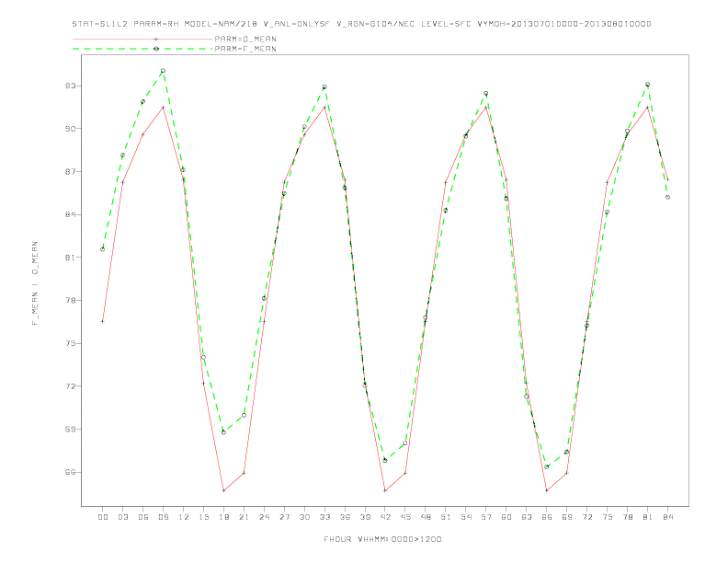Click y-axis tick label 66
The height and width of the screenshot is (563, 728).
point(71,472)
